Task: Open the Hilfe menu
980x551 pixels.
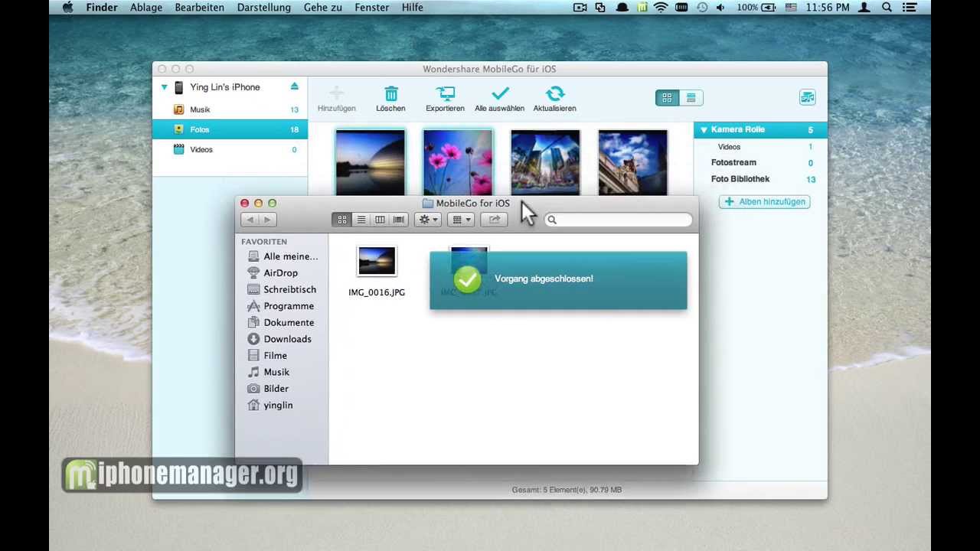Action: [412, 8]
